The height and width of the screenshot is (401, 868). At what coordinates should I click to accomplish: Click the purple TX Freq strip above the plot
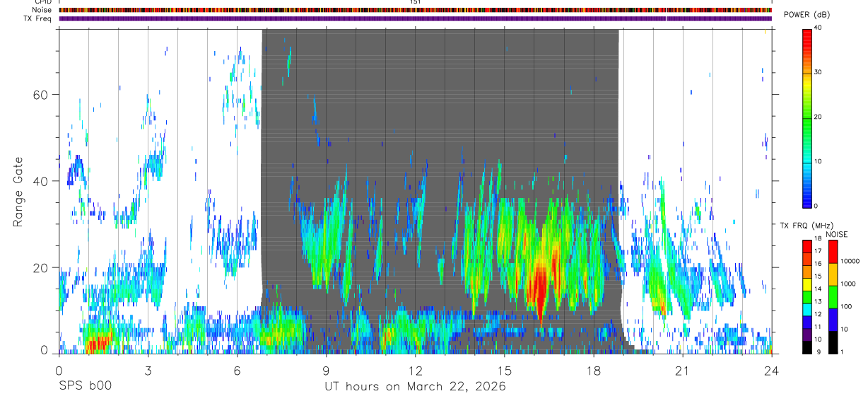(x=415, y=18)
